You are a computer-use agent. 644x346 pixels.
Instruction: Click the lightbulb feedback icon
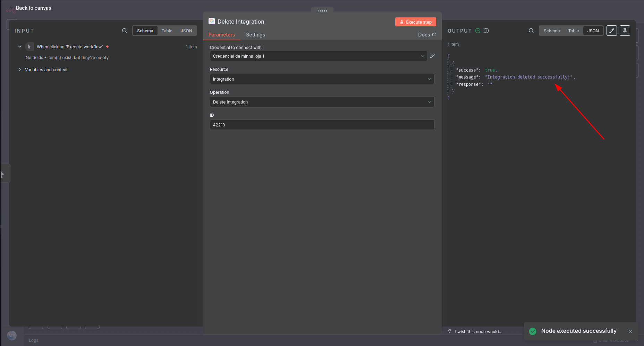[x=450, y=331]
